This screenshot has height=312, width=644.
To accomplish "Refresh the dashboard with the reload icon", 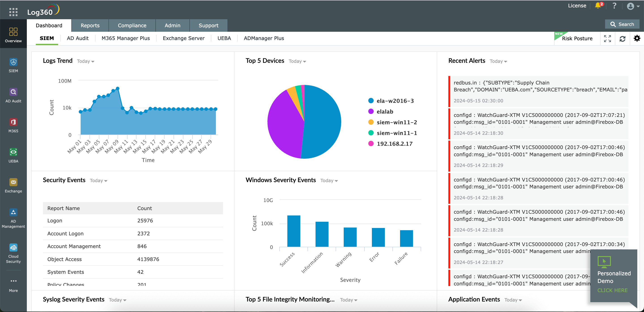I will 622,39.
